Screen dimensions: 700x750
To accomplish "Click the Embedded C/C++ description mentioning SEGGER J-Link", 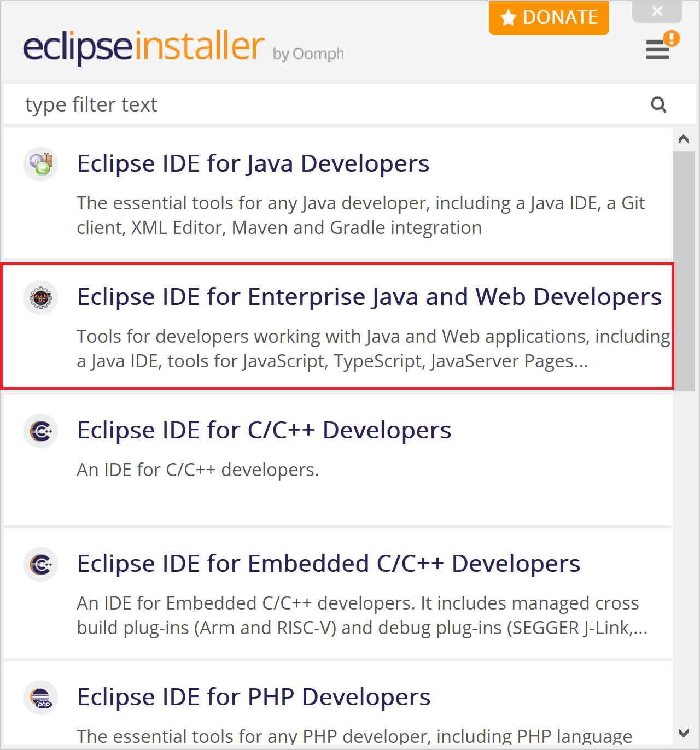I will (x=362, y=616).
